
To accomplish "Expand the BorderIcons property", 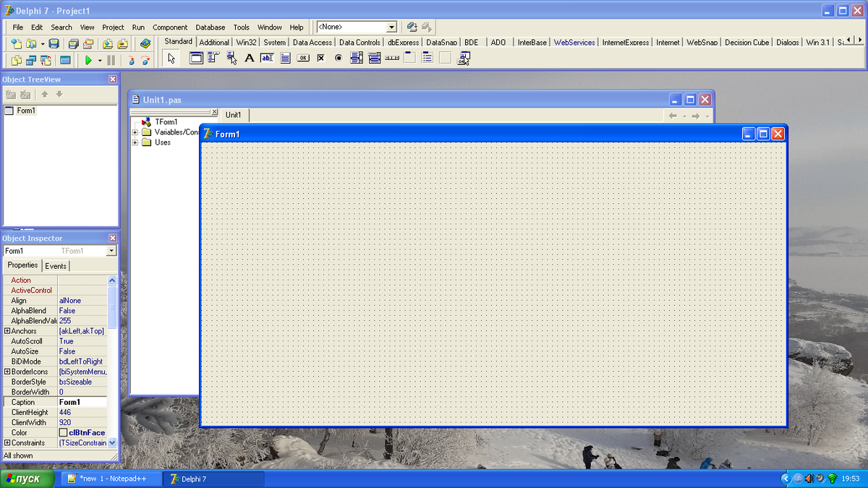I will point(7,372).
